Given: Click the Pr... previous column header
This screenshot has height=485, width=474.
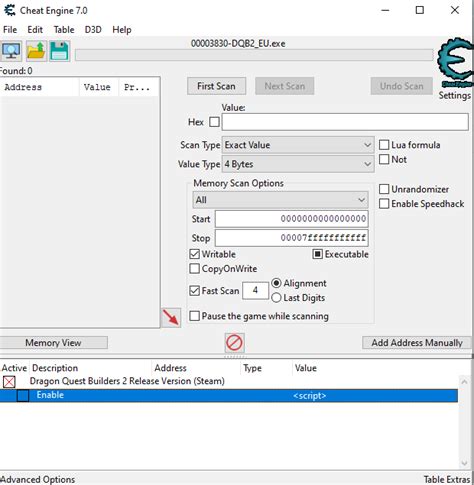Looking at the screenshot, I should click(138, 87).
